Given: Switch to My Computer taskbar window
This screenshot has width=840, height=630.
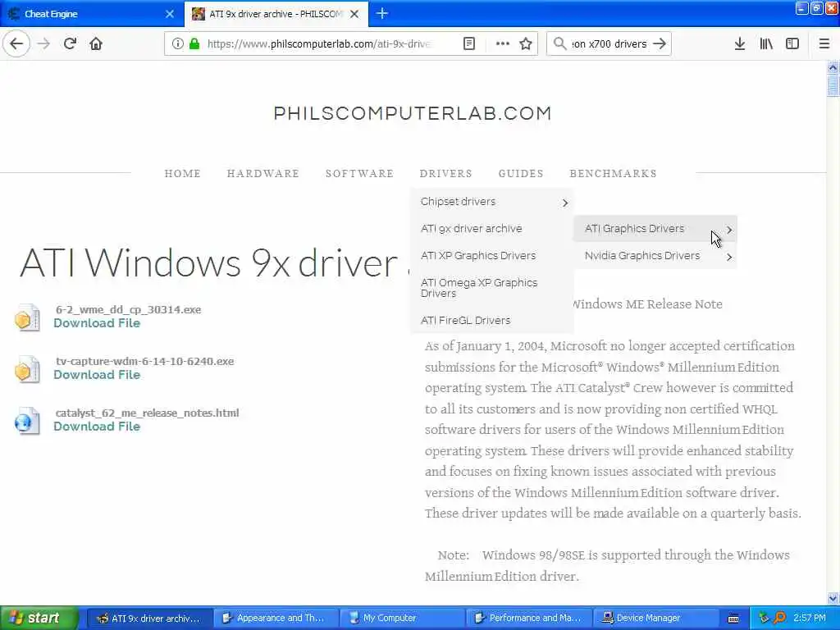Looking at the screenshot, I should coord(402,619).
